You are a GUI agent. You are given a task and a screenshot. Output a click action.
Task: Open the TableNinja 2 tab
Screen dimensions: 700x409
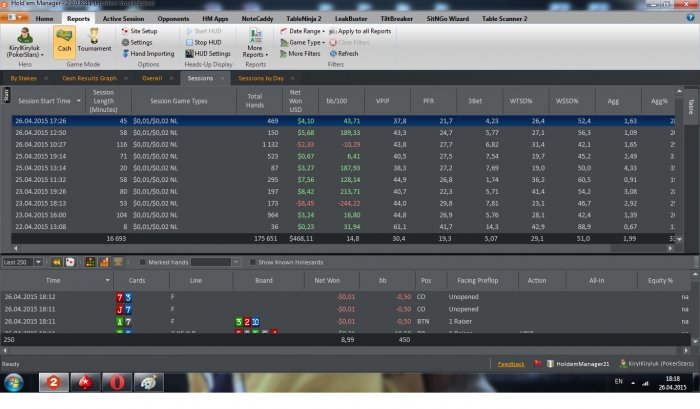point(304,19)
